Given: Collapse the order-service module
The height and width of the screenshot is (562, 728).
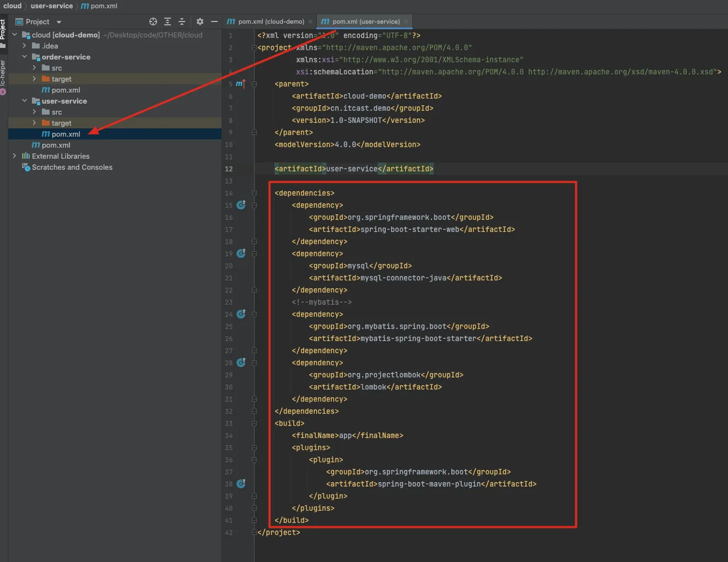Looking at the screenshot, I should point(24,57).
